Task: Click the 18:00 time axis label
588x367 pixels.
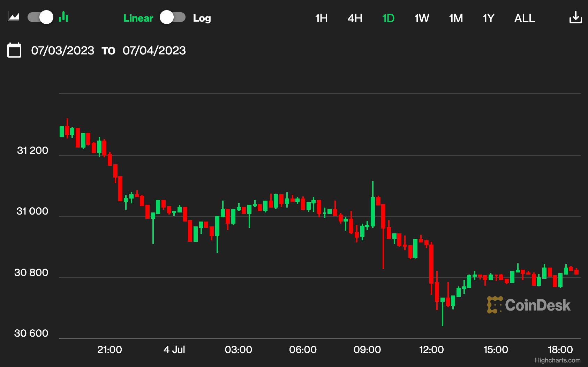Action: pyautogui.click(x=560, y=350)
